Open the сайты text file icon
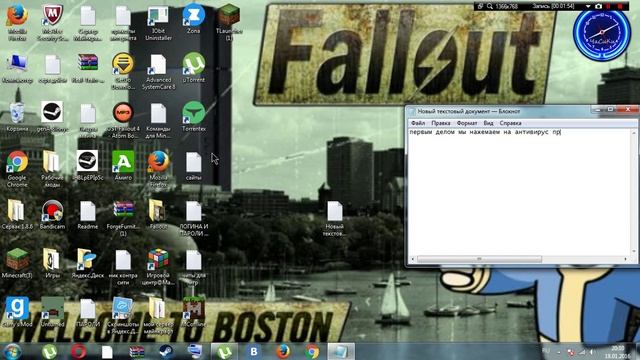Screen dimensions: 640x360 [x=193, y=162]
